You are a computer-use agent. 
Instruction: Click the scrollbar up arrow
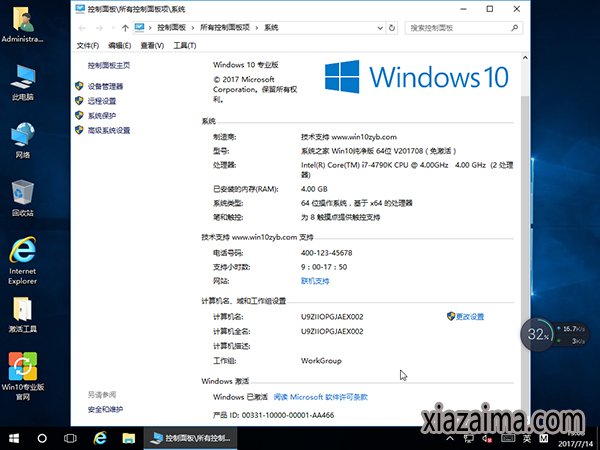[x=525, y=58]
